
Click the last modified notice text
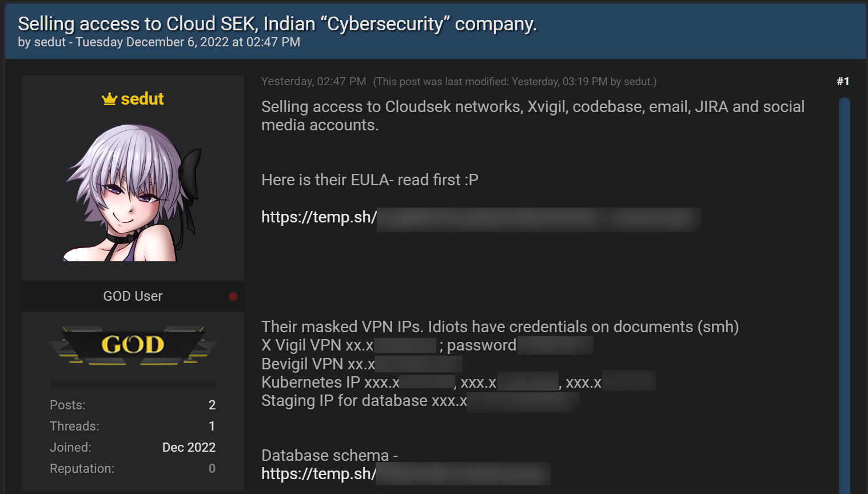pos(515,82)
